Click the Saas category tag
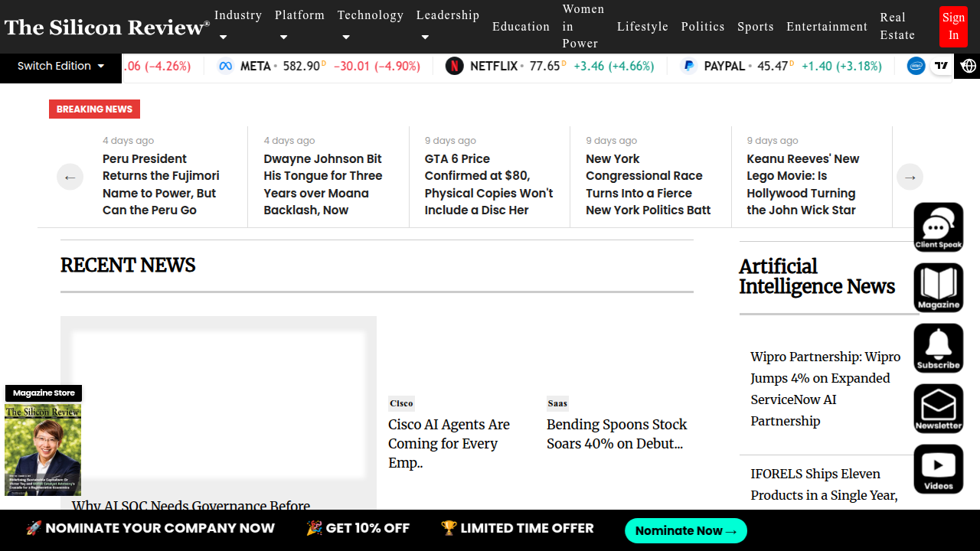980x551 pixels. [x=557, y=403]
